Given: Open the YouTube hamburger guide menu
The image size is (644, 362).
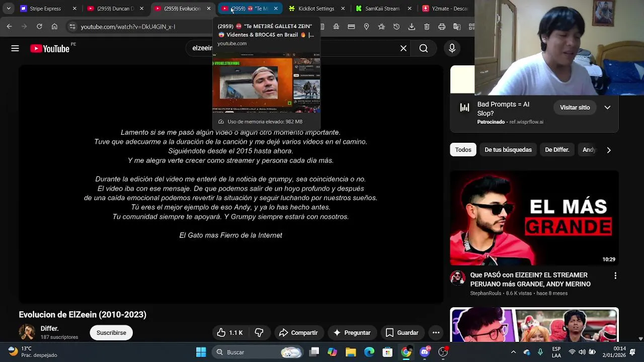Looking at the screenshot, I should click(15, 48).
